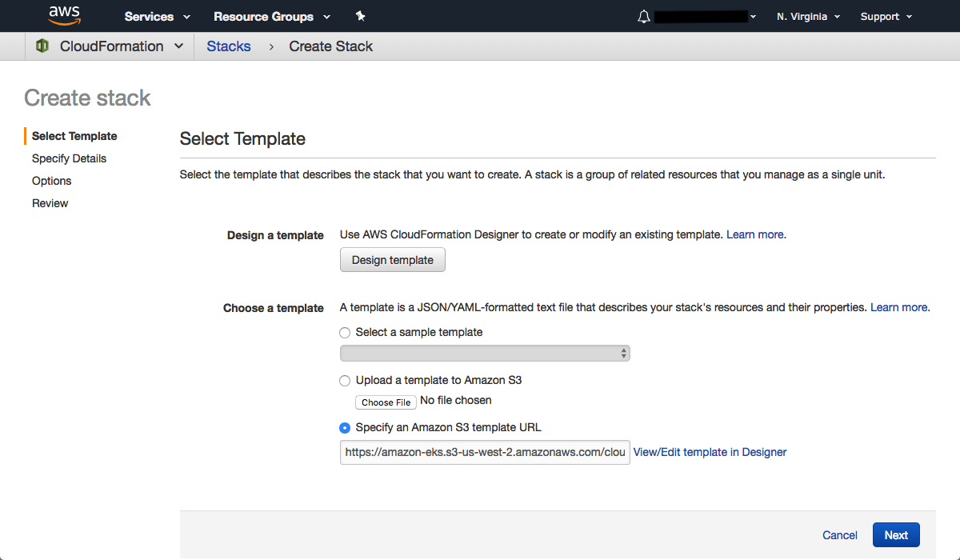Select the 'Review' step in sidebar
Screen dimensions: 960x560
pyautogui.click(x=50, y=203)
